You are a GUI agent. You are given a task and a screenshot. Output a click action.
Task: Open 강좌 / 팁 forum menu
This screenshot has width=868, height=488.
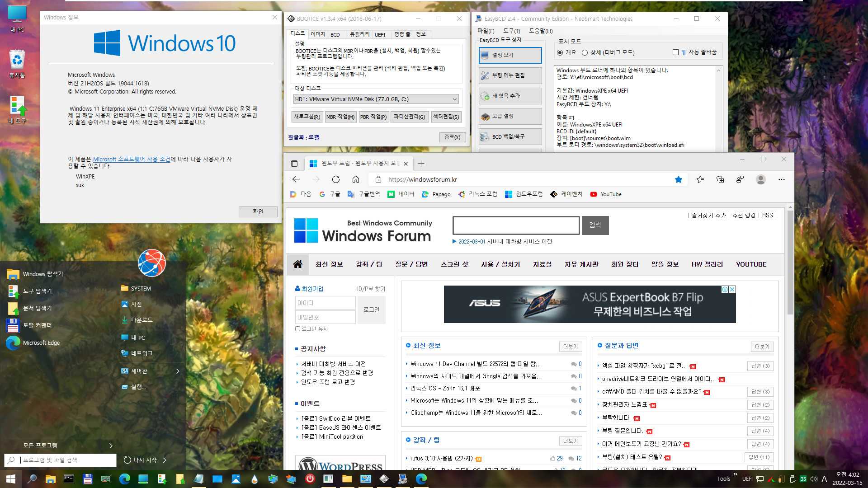coord(369,264)
